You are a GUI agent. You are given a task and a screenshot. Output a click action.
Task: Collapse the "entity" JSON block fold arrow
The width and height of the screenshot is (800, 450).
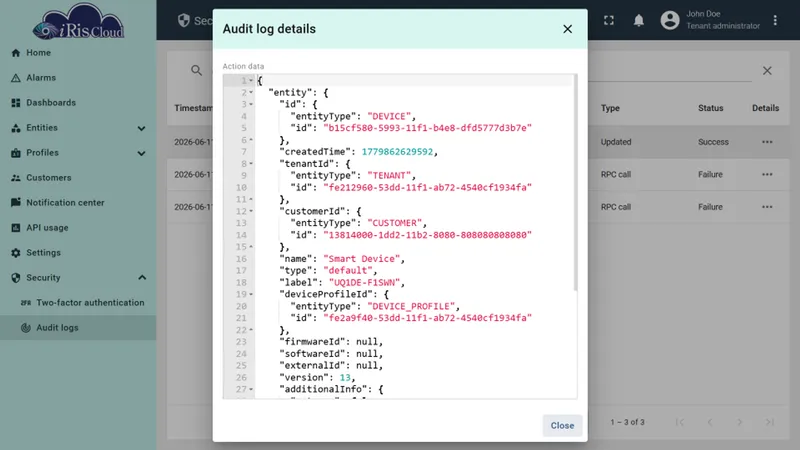pyautogui.click(x=251, y=92)
